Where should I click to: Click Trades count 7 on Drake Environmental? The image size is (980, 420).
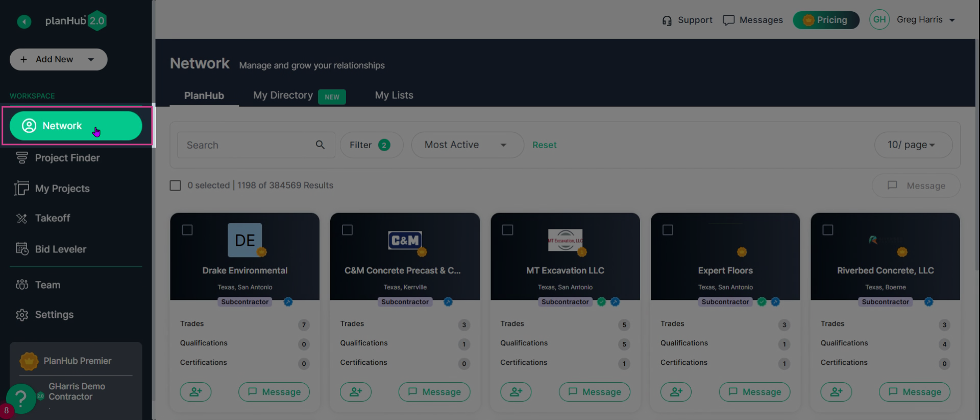coord(304,325)
